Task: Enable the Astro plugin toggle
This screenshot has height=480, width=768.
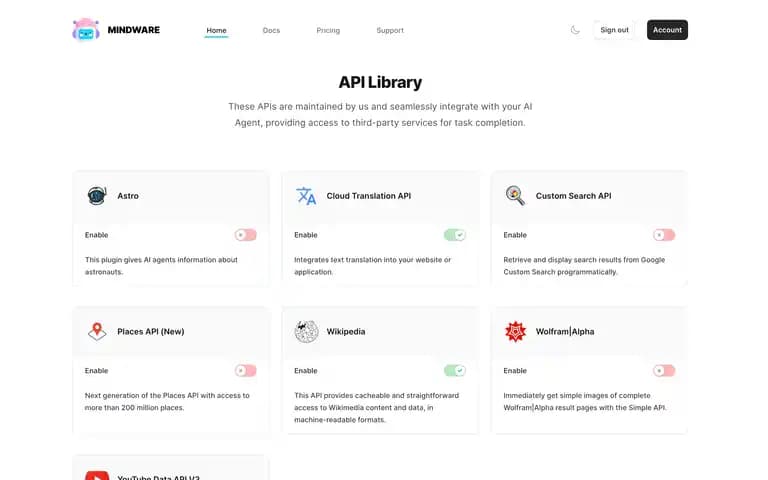Action: point(245,235)
